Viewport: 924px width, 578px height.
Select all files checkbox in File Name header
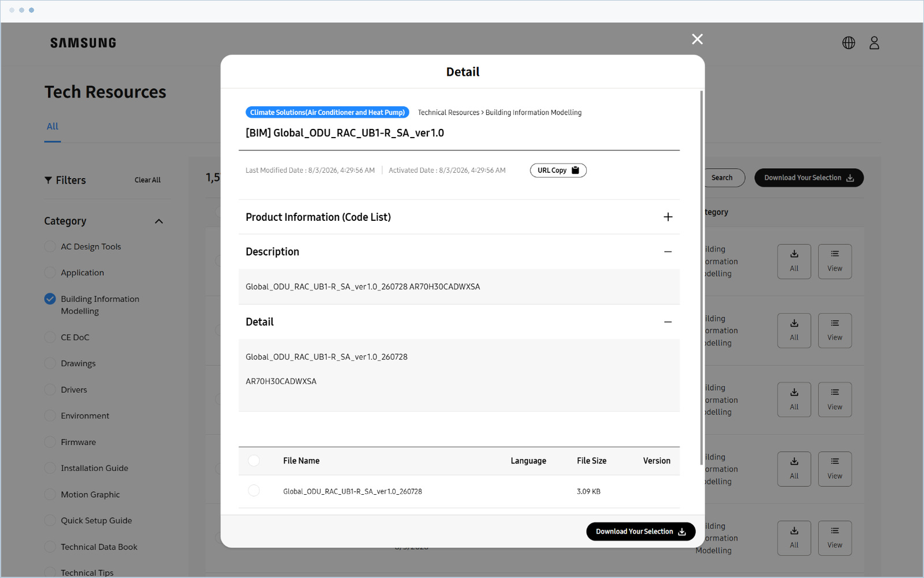(x=254, y=461)
